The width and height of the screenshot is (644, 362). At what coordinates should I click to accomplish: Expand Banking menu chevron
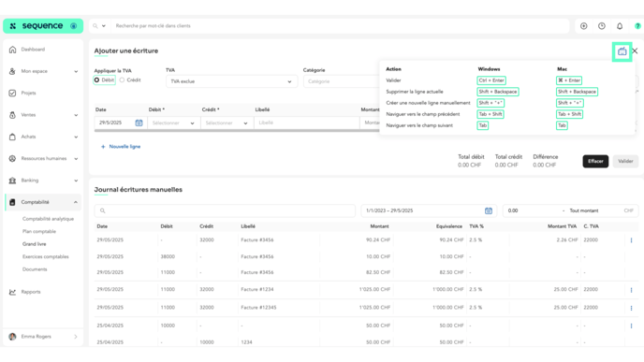point(76,181)
